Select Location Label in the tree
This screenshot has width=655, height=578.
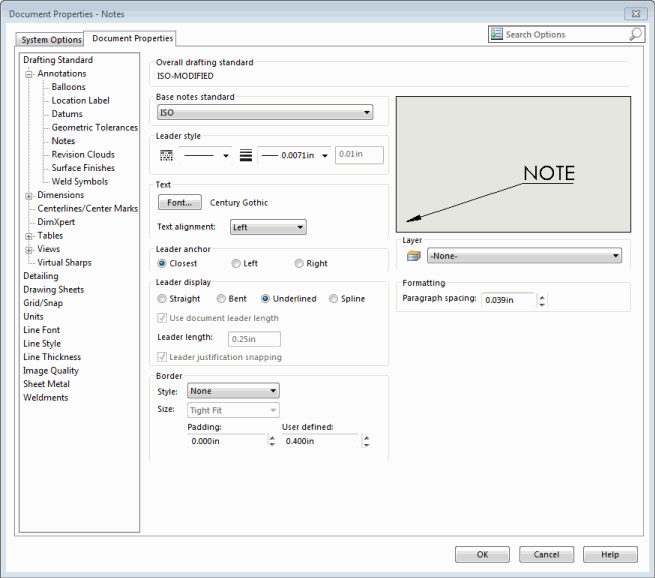[81, 101]
